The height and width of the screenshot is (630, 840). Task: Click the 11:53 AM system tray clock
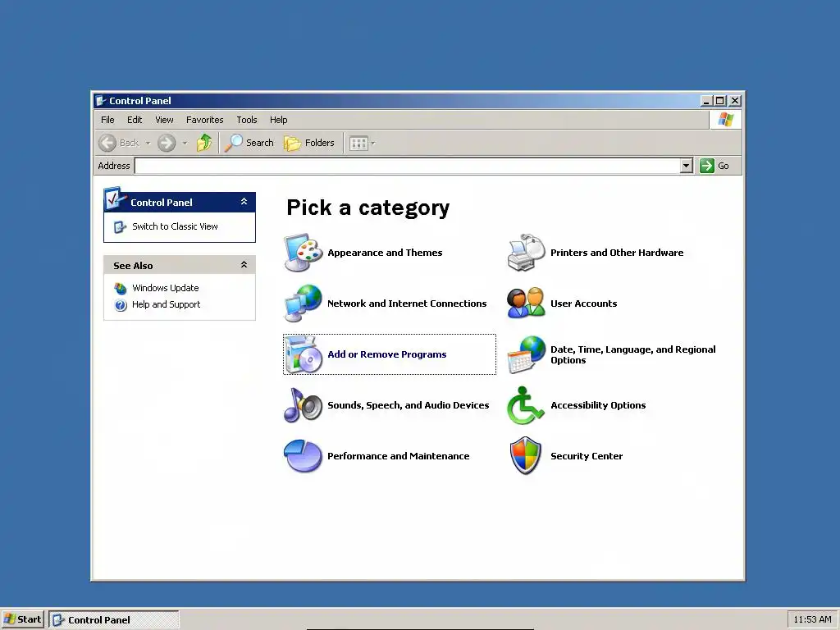(812, 619)
